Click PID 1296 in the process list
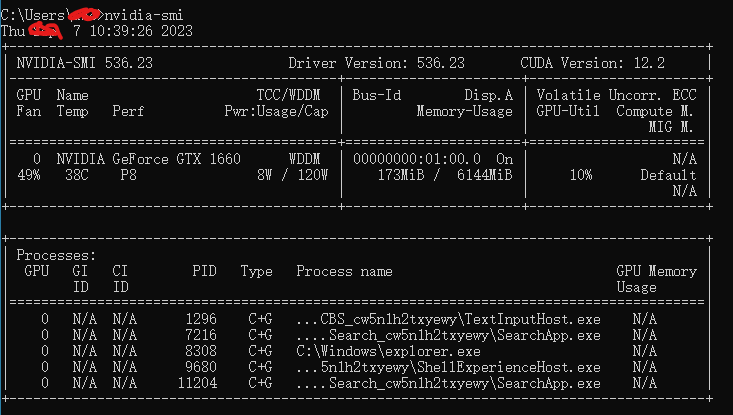The width and height of the screenshot is (733, 415). tap(200, 319)
